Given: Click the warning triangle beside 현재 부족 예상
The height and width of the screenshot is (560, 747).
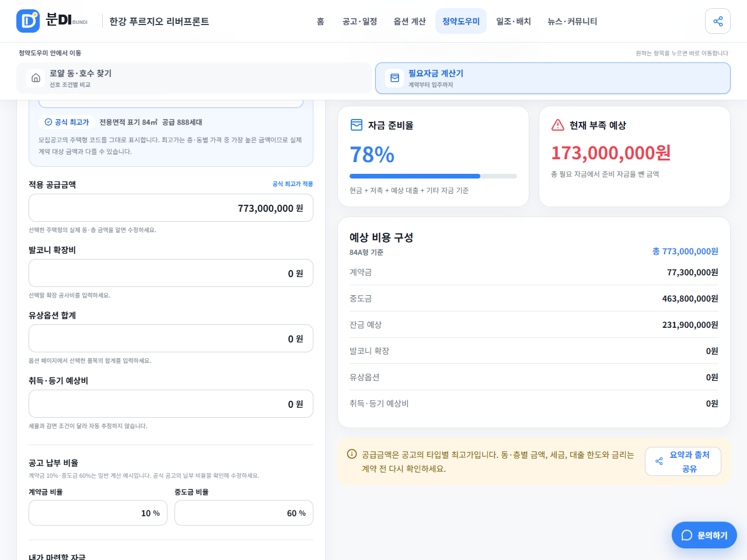Looking at the screenshot, I should click(x=558, y=125).
